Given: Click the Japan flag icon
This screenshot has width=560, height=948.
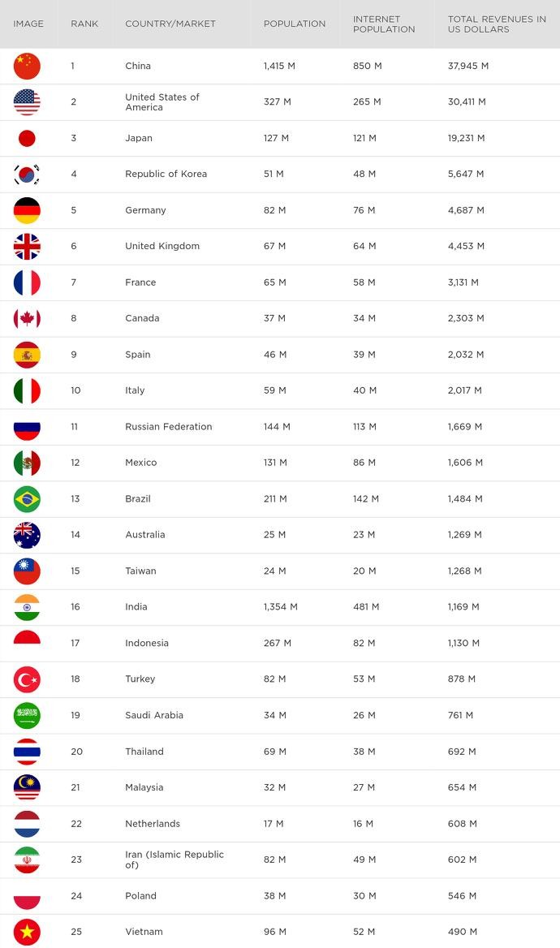Looking at the screenshot, I should coord(27,138).
